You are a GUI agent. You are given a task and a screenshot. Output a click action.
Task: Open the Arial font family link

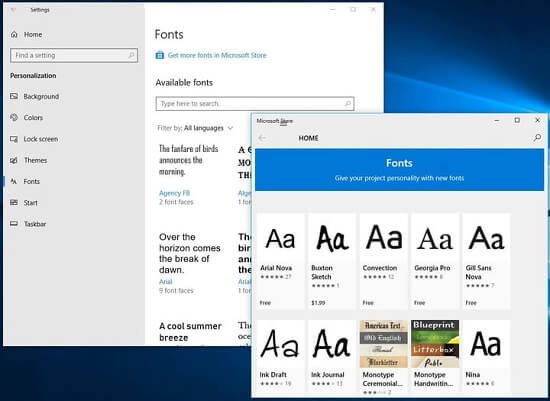[166, 282]
